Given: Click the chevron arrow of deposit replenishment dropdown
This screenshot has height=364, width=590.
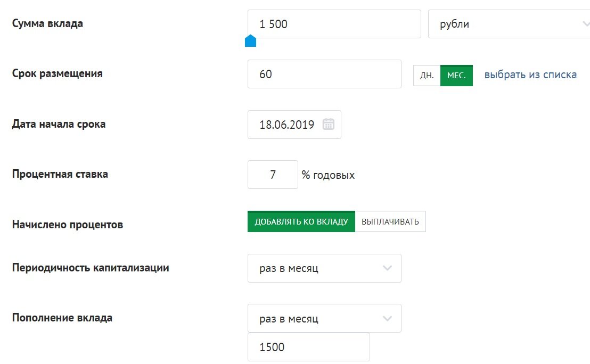Looking at the screenshot, I should tap(387, 318).
